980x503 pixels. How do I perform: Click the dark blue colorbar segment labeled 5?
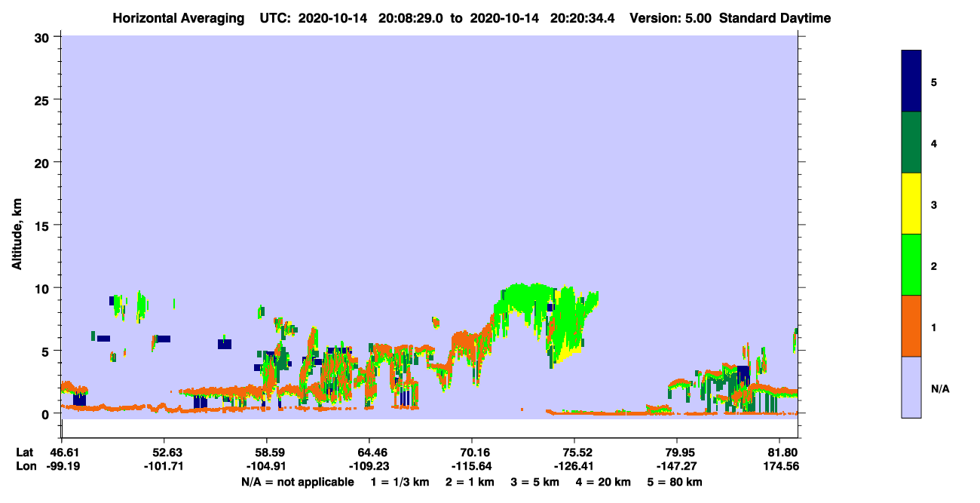pos(911,81)
